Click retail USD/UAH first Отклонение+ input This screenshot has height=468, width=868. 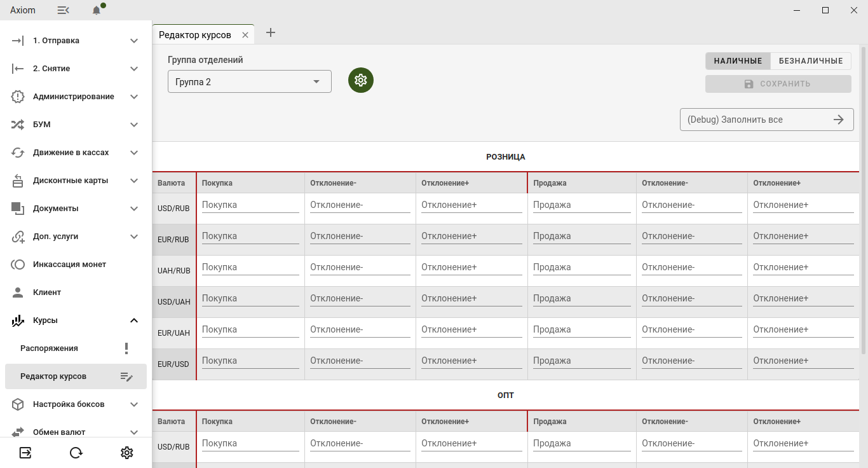tap(471, 299)
